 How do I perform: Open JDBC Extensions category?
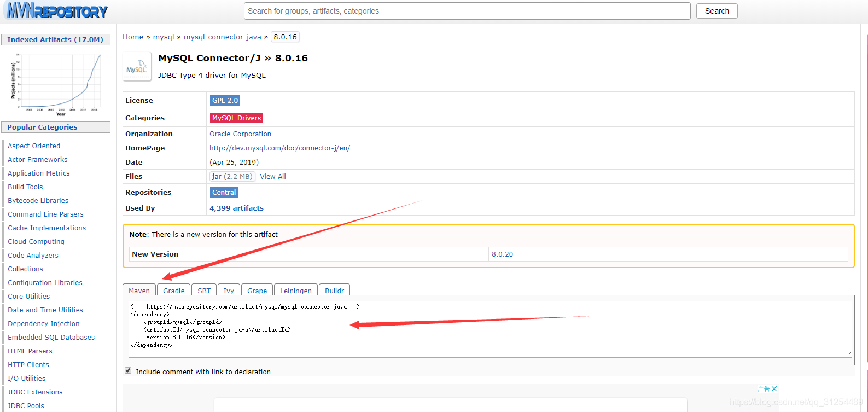click(x=35, y=392)
